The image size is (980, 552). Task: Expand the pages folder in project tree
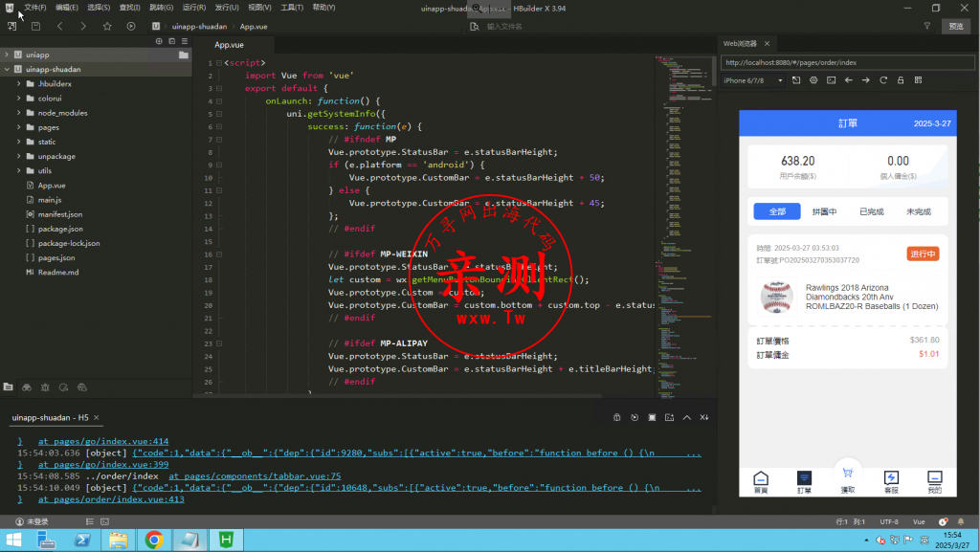point(48,127)
